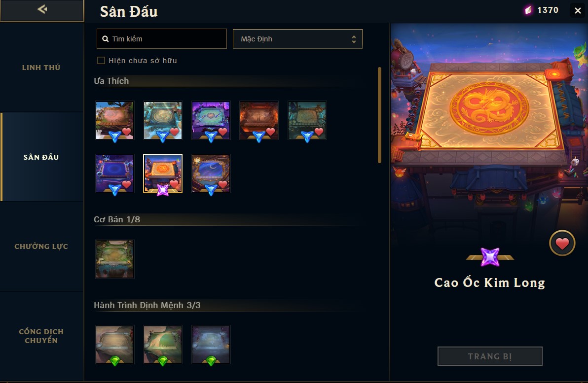Select the crescent moon arena thumbnail
The width and height of the screenshot is (588, 383).
click(211, 174)
